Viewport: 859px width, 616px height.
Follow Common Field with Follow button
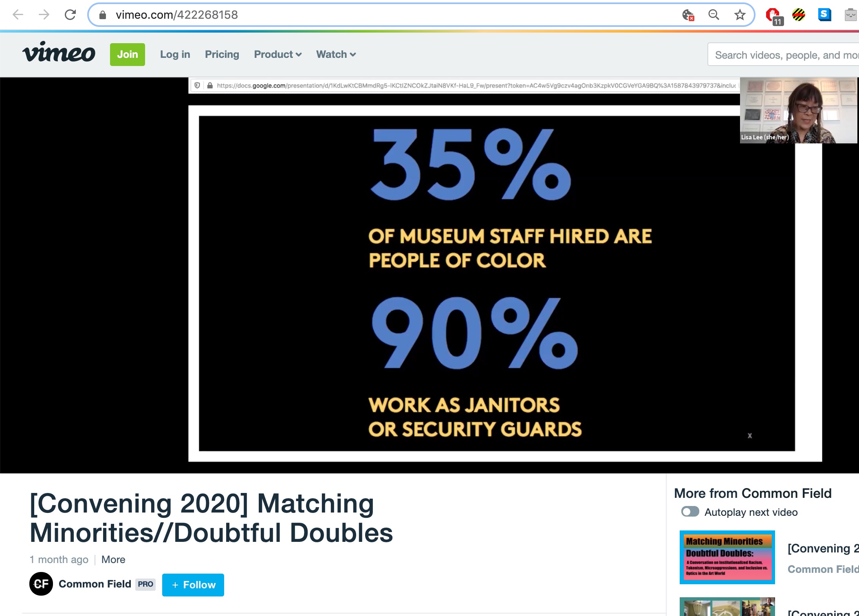pos(193,585)
